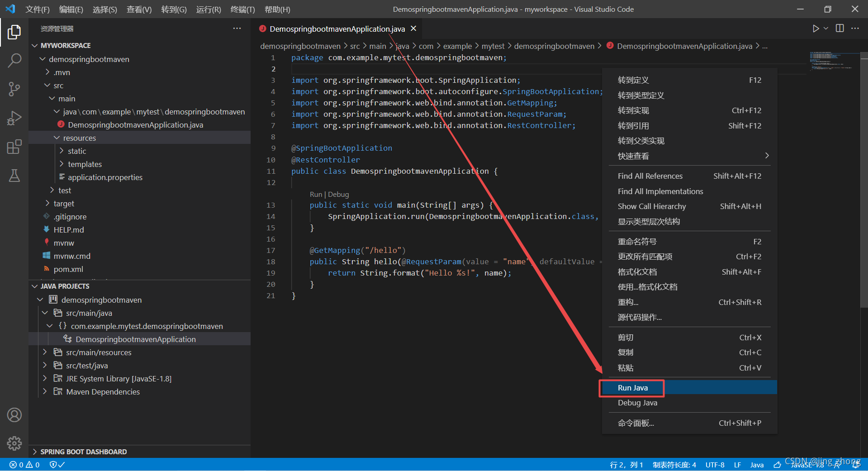Open the Testing flask view

[x=14, y=176]
